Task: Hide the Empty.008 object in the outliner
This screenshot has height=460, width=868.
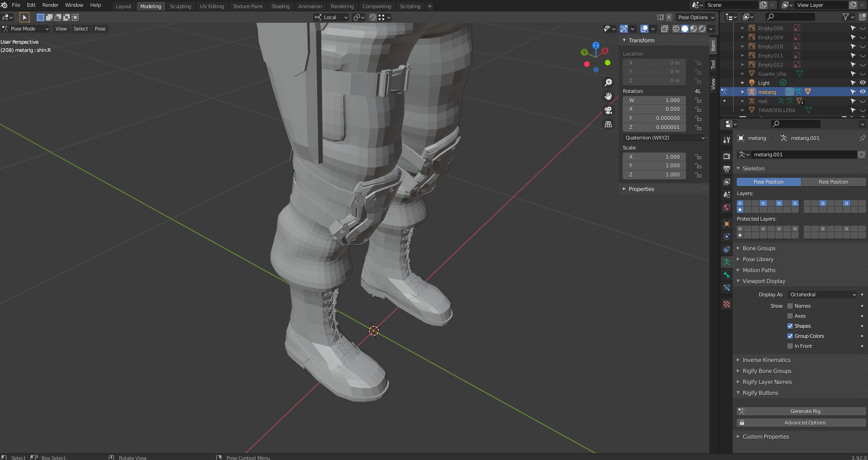Action: pos(863,28)
